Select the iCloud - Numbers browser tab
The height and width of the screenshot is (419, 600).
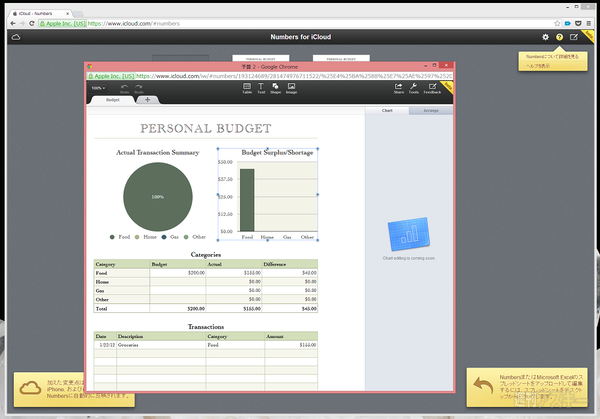(x=38, y=13)
